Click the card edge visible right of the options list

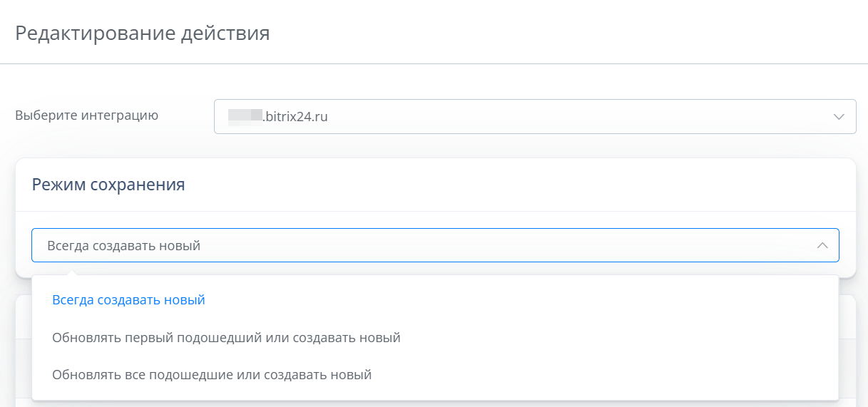[847, 342]
